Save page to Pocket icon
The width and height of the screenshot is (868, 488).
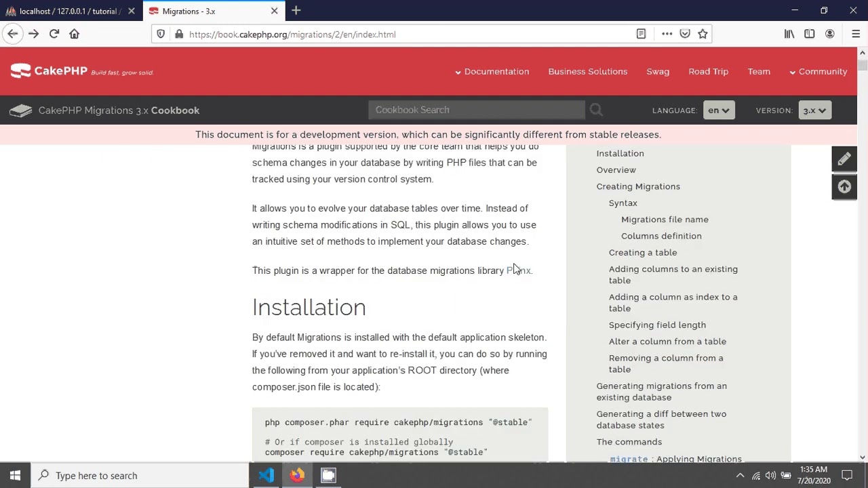(x=685, y=34)
